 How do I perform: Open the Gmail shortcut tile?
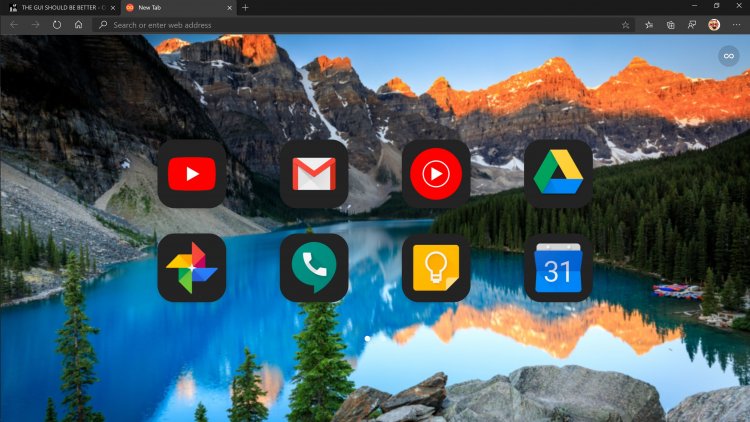[x=314, y=174]
